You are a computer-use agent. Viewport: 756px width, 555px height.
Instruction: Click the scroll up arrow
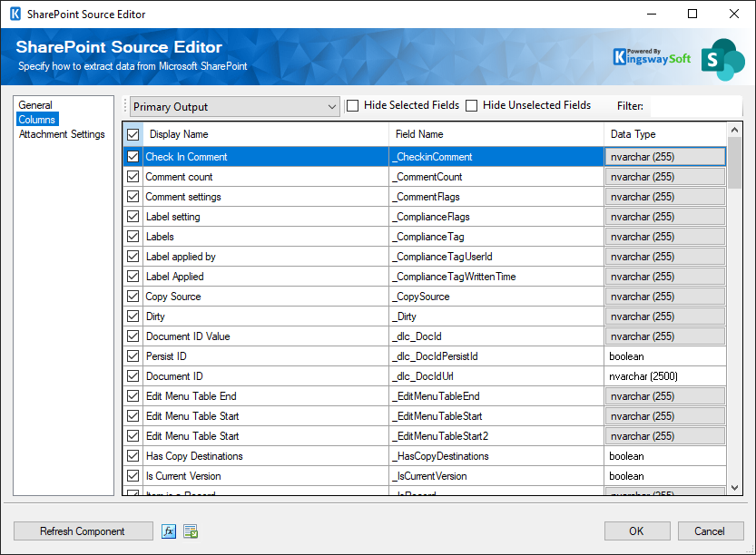point(734,130)
